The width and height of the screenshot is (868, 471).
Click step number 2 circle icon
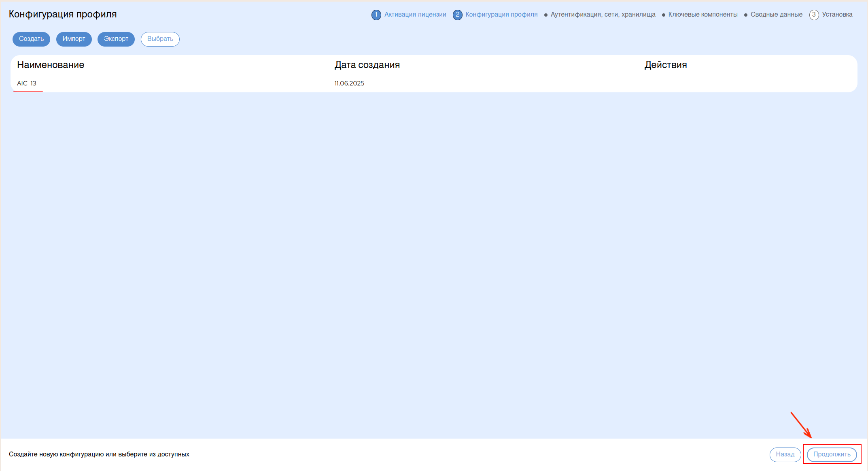458,15
